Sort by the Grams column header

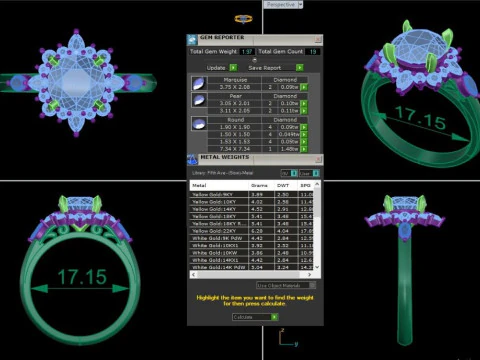pyautogui.click(x=261, y=185)
